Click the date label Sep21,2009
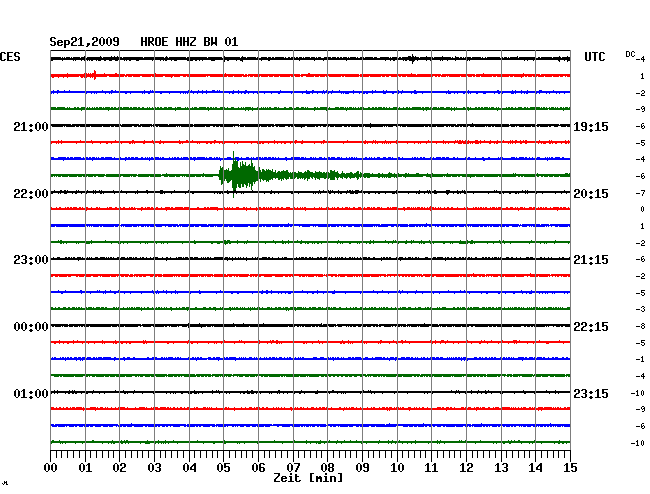This screenshot has width=650, height=494. coord(85,42)
